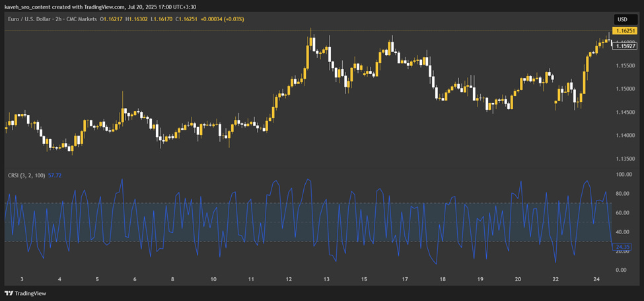Click date label 11 on time axis
644x301 pixels.
click(251, 280)
